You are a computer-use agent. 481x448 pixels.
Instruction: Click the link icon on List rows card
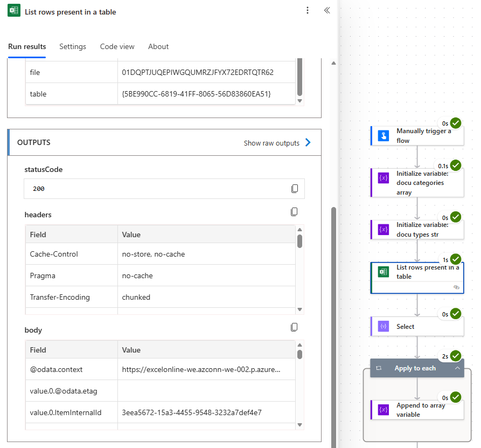coord(456,287)
